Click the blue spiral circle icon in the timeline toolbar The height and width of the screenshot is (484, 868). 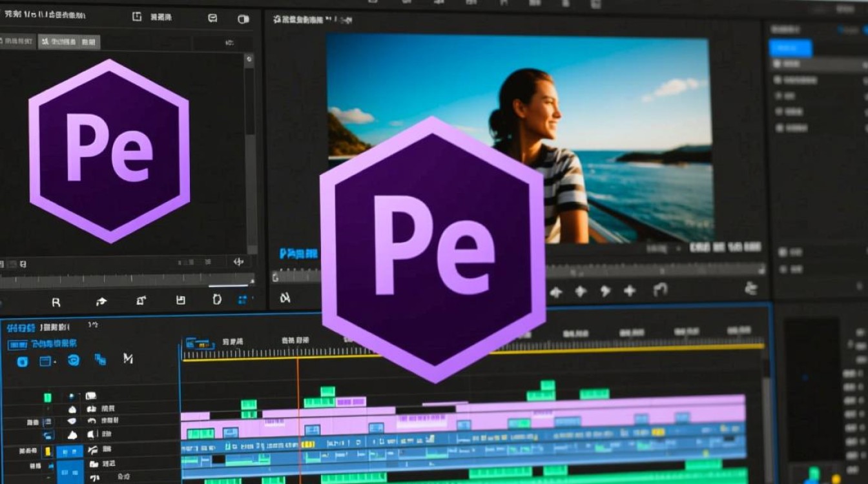[x=74, y=360]
